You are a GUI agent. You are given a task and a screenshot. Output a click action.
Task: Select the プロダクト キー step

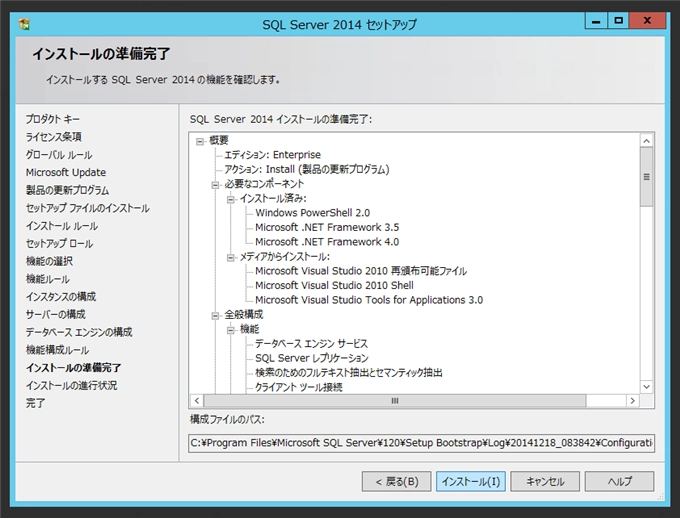pyautogui.click(x=52, y=119)
